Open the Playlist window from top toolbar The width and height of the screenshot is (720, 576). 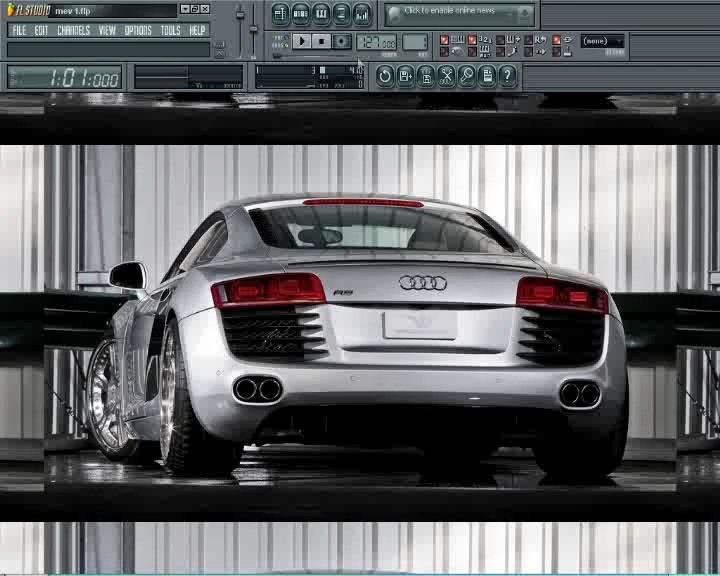(280, 14)
